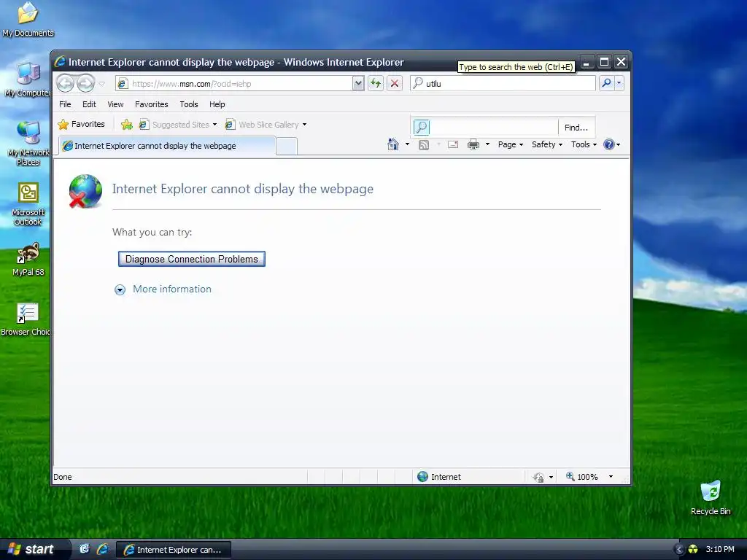Click MyPal 68 desktop shortcut
747x560 pixels.
click(x=28, y=260)
